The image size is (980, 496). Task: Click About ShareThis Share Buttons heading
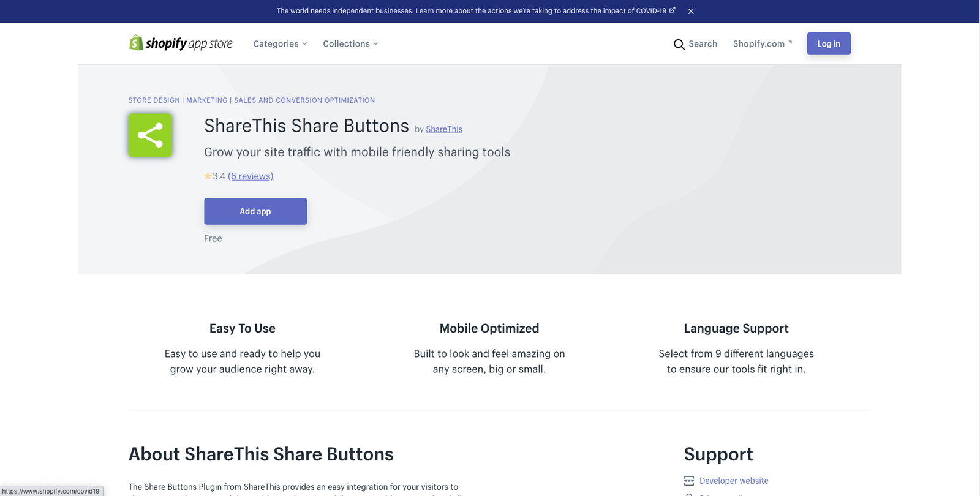point(261,454)
